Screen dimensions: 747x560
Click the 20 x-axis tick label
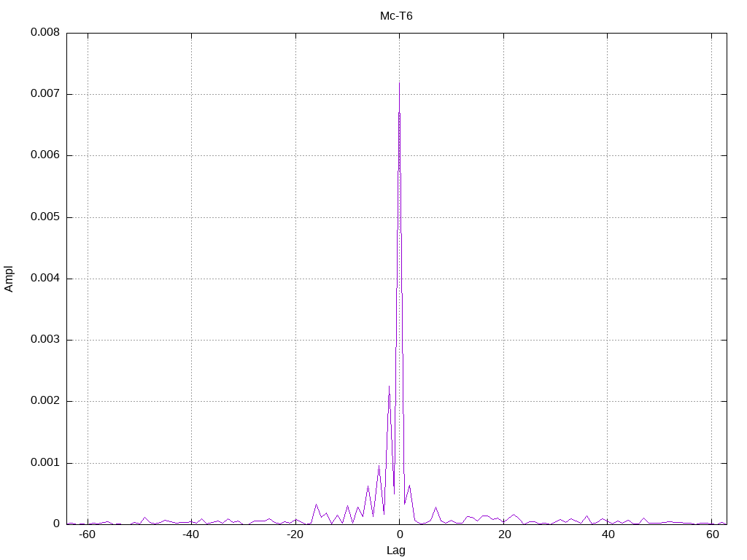tap(505, 534)
